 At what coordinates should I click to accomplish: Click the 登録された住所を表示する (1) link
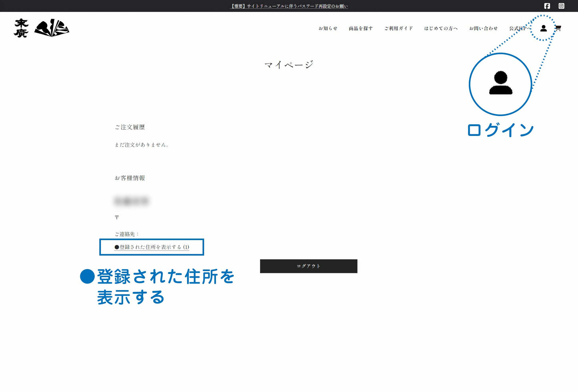point(152,247)
